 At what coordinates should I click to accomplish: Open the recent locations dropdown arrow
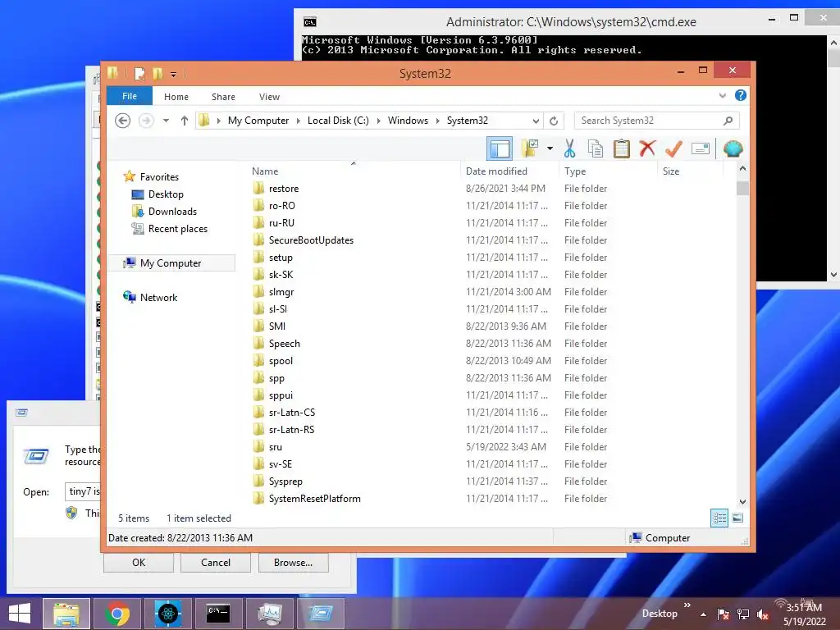(166, 121)
